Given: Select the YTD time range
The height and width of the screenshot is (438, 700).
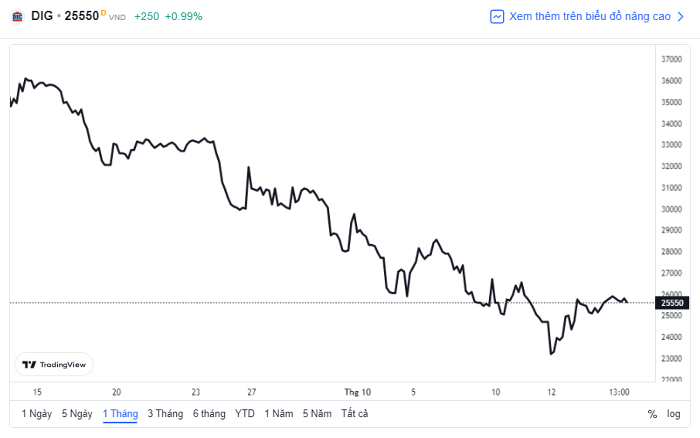Looking at the screenshot, I should (x=245, y=414).
